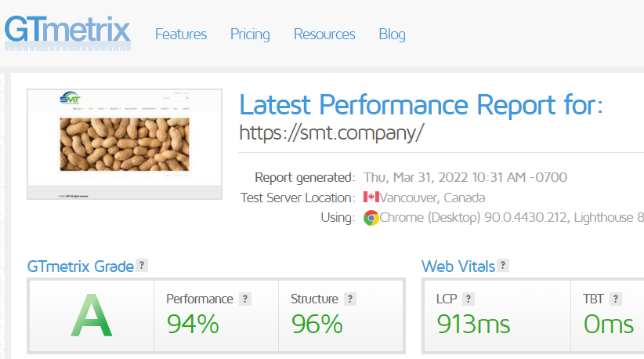Click the 'Test Server Location:' label
The width and height of the screenshot is (644, 359).
coord(298,198)
